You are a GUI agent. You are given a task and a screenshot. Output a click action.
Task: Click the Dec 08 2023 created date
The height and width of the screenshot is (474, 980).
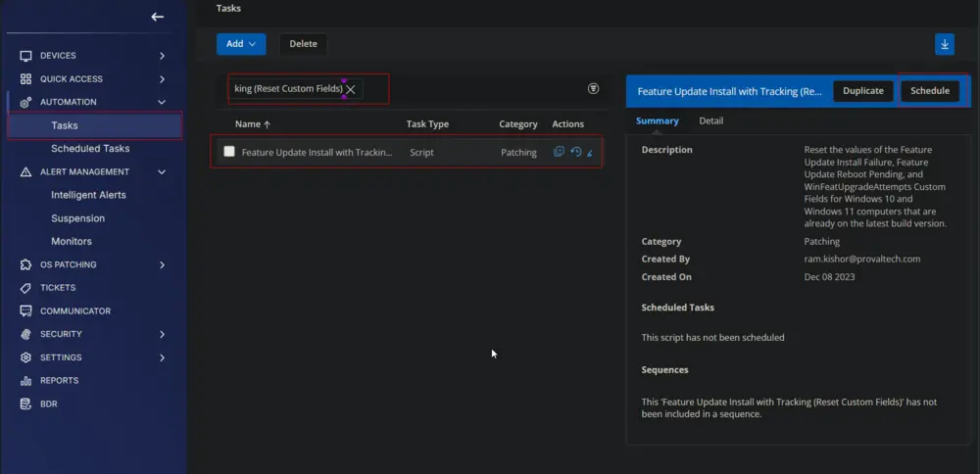(x=829, y=276)
